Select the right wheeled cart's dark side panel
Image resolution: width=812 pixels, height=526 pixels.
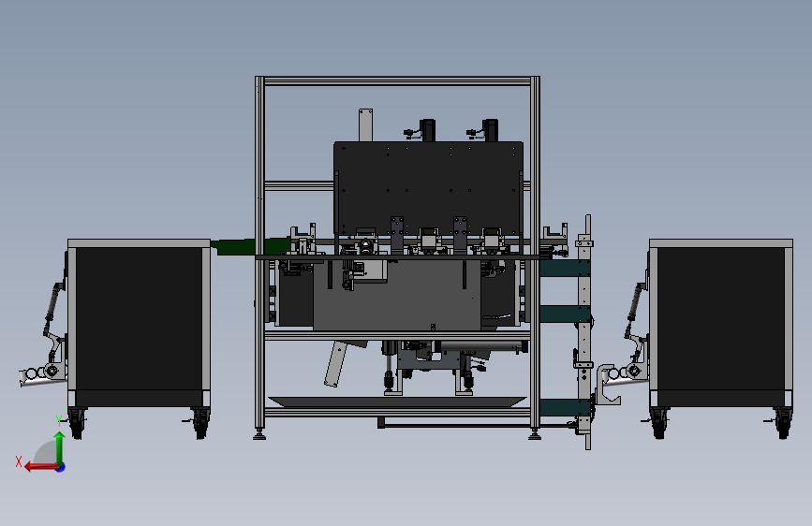[x=720, y=318]
